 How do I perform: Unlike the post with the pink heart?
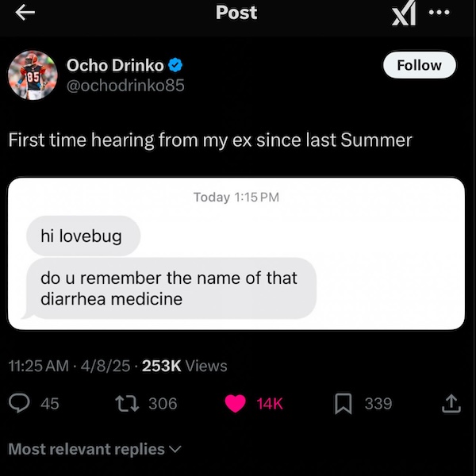pos(235,404)
